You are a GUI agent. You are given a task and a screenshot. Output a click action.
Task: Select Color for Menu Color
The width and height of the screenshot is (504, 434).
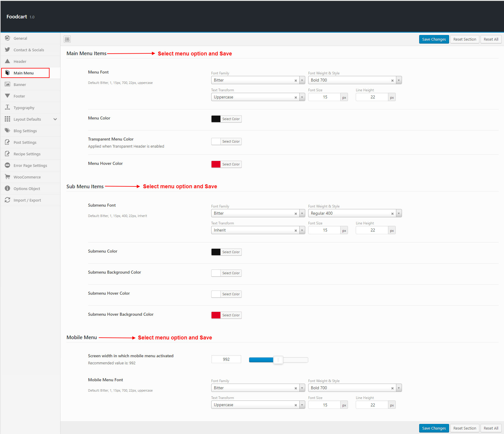tap(226, 119)
